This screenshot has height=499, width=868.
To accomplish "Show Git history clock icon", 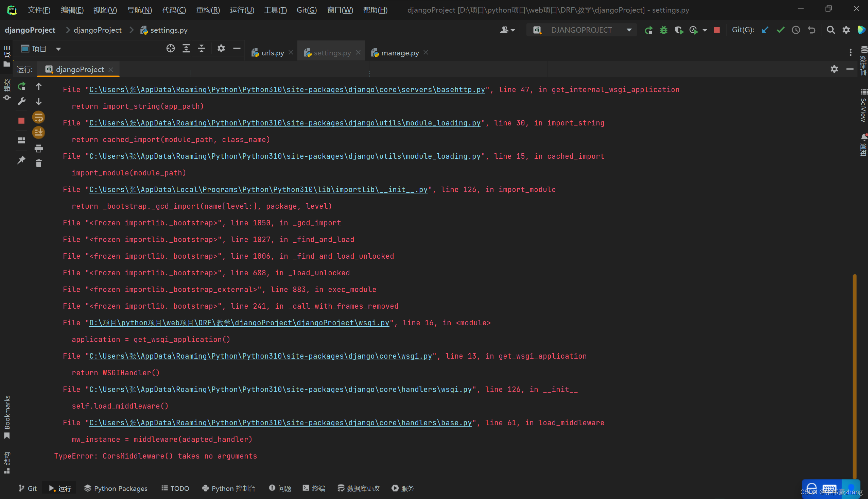I will pyautogui.click(x=796, y=30).
